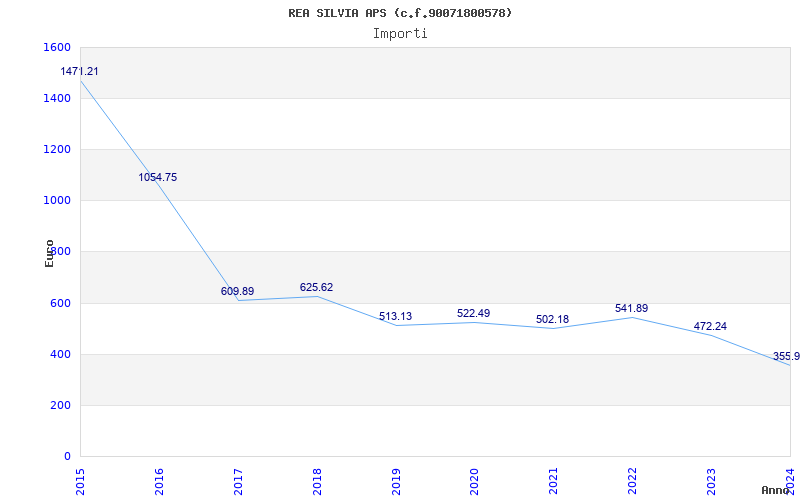This screenshot has height=500, width=800.
Task: Select the 1054.75 data point label
Action: (158, 177)
